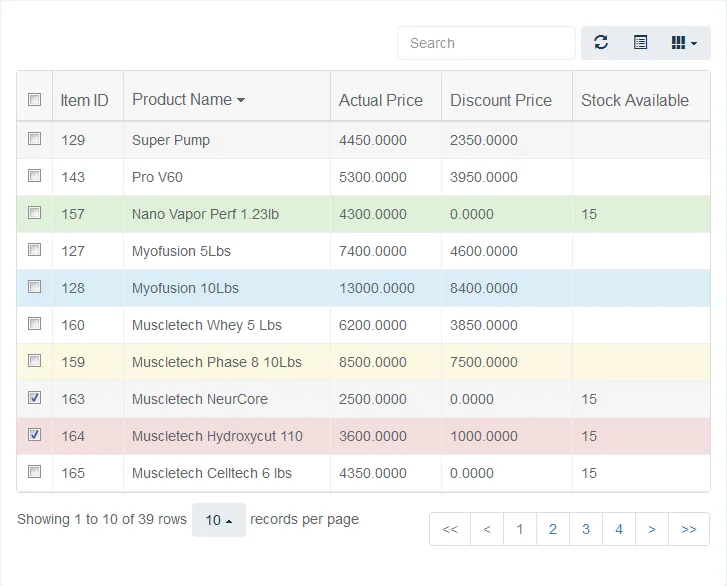Viewport: 727px width, 586px height.
Task: Focus the Search input field
Action: (486, 43)
